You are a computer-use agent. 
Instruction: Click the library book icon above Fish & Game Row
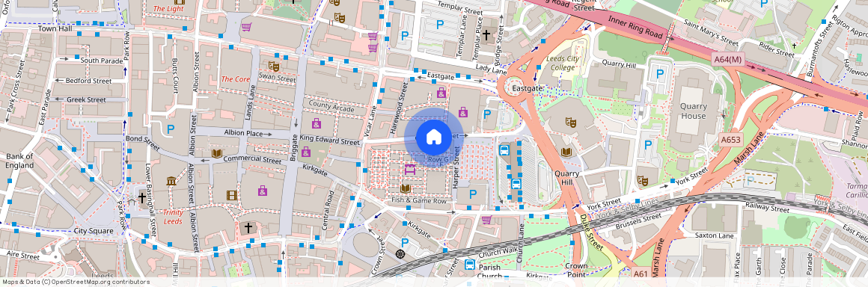pyautogui.click(x=406, y=188)
